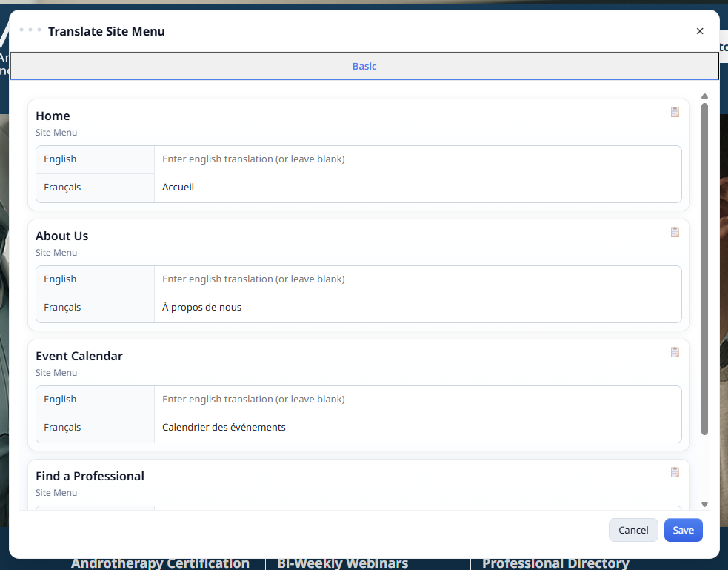Open the Bi-Weekly Webinars menu link

pos(341,563)
